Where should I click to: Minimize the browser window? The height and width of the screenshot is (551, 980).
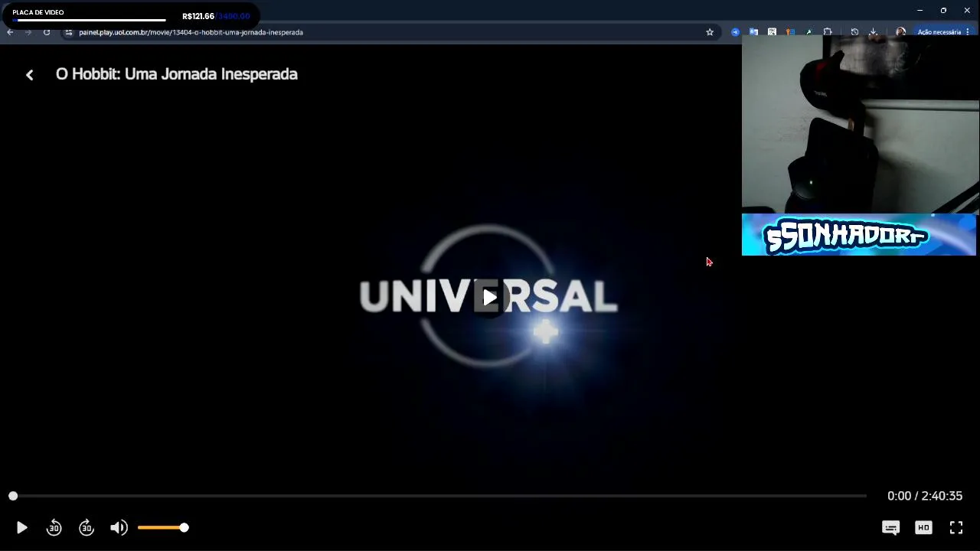pyautogui.click(x=920, y=10)
